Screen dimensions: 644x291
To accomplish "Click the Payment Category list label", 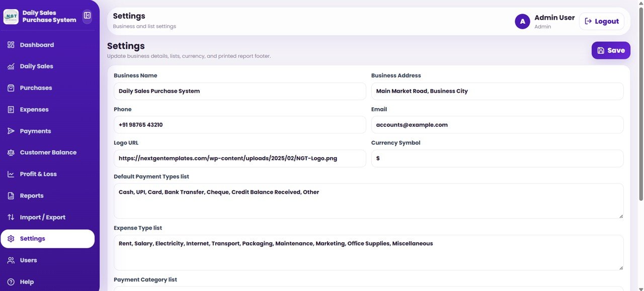I will (145, 279).
